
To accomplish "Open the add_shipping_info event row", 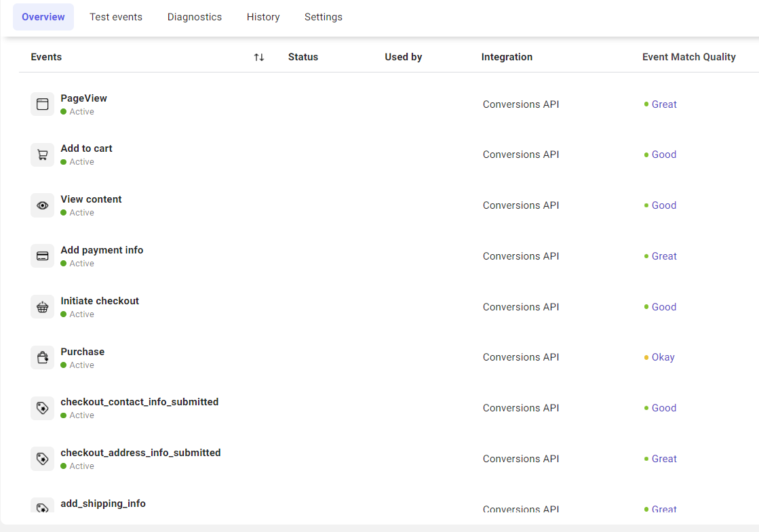I will [103, 504].
